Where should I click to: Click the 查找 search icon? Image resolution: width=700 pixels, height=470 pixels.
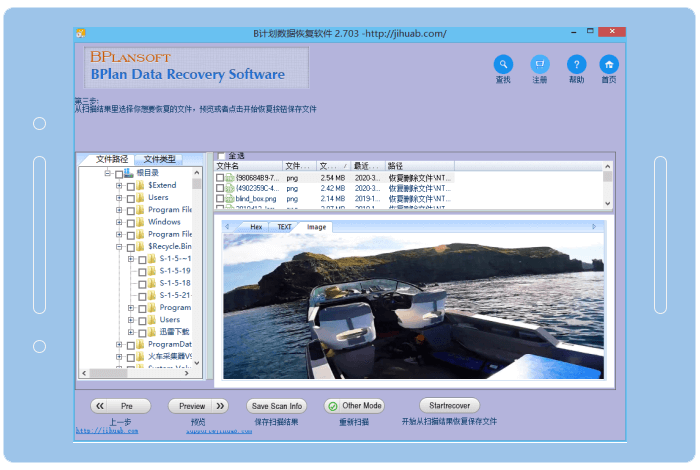point(503,64)
